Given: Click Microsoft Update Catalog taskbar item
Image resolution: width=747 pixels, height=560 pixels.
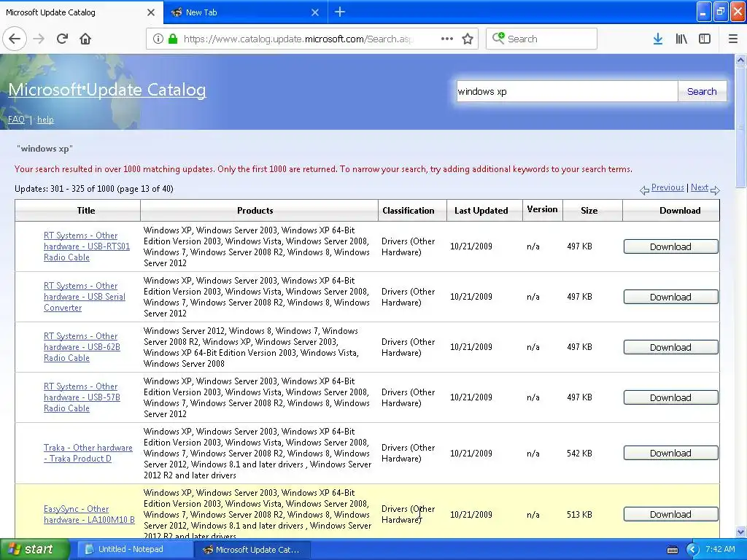Looking at the screenshot, I should coord(252,550).
